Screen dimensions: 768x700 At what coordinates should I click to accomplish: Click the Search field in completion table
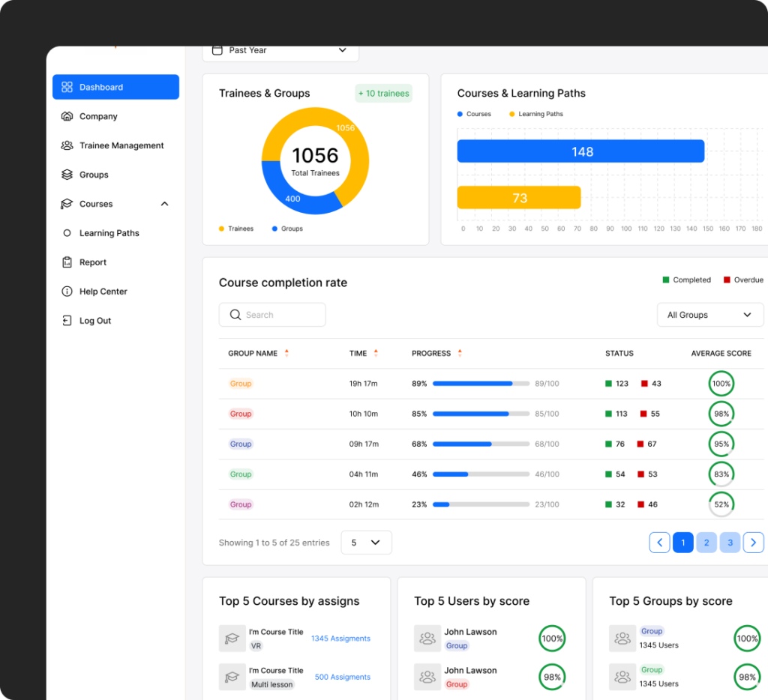(272, 315)
